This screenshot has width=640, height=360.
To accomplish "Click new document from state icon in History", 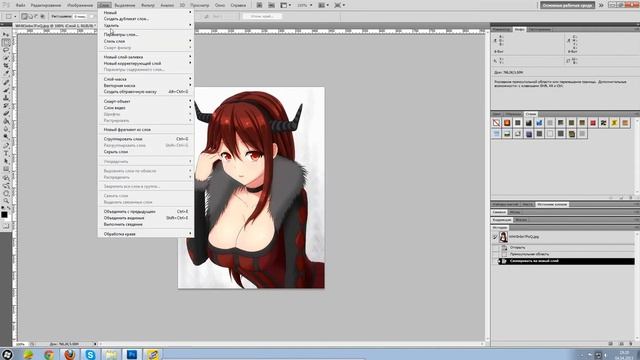I will pos(611,344).
